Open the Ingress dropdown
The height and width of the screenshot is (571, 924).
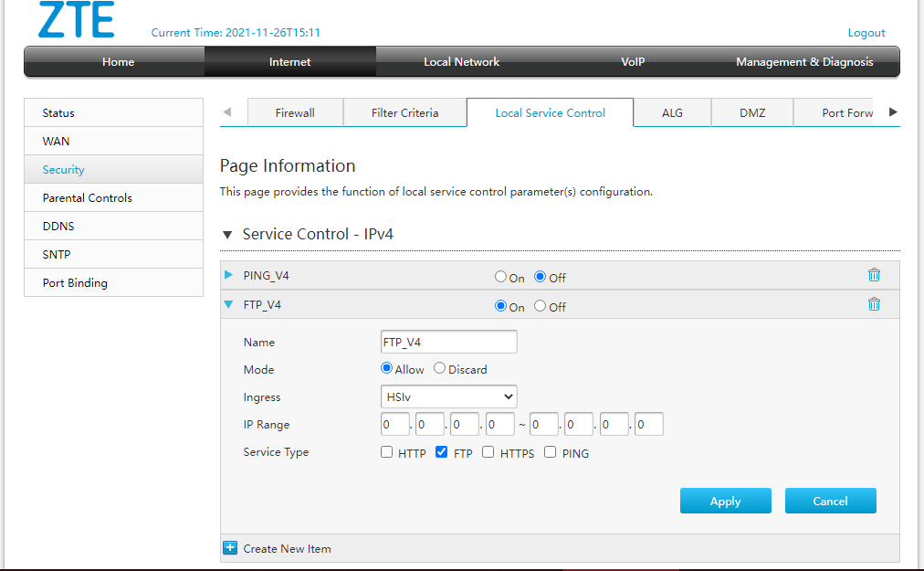tap(448, 397)
